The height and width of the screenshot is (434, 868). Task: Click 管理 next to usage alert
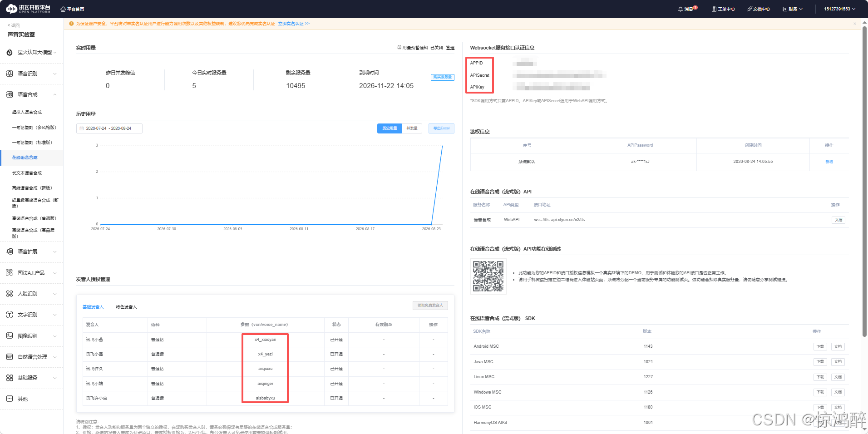click(x=450, y=48)
